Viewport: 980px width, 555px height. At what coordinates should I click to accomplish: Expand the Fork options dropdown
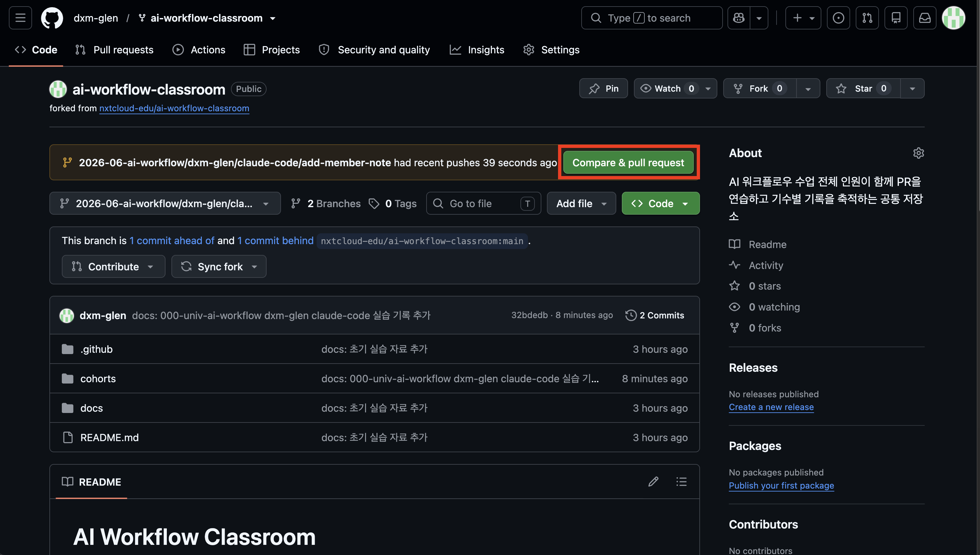[808, 88]
